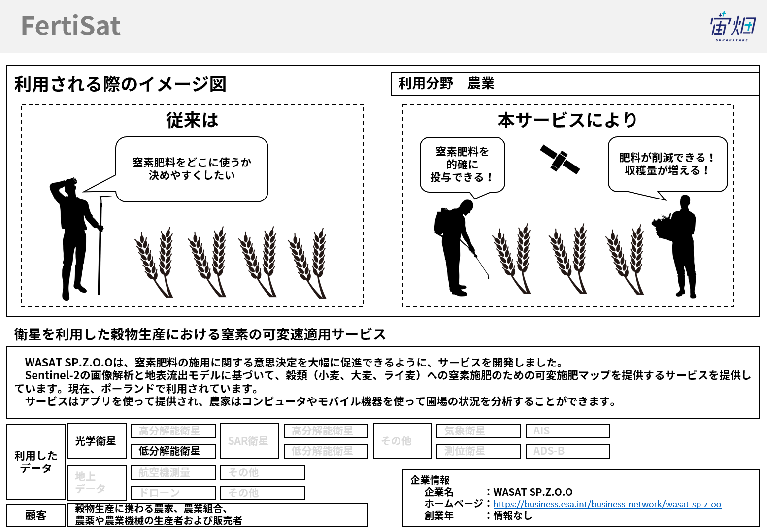
Task: Select the greyed-out 測位衛星 box
Action: (479, 451)
